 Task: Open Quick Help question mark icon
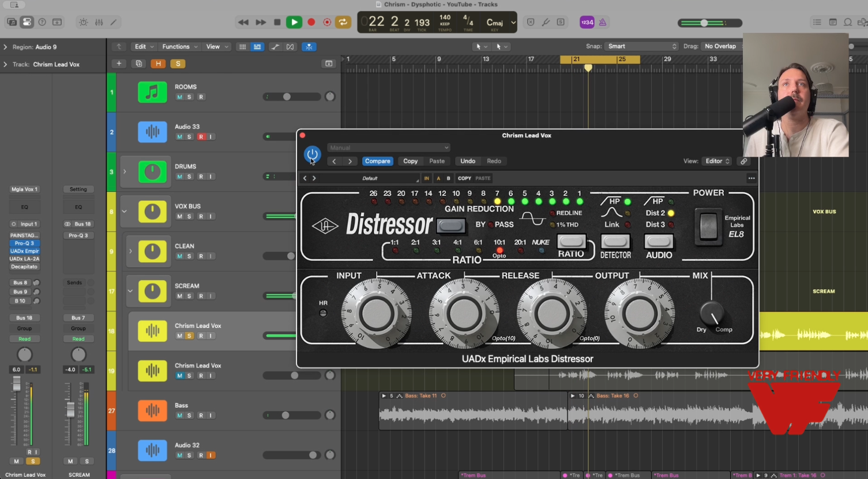tap(42, 22)
